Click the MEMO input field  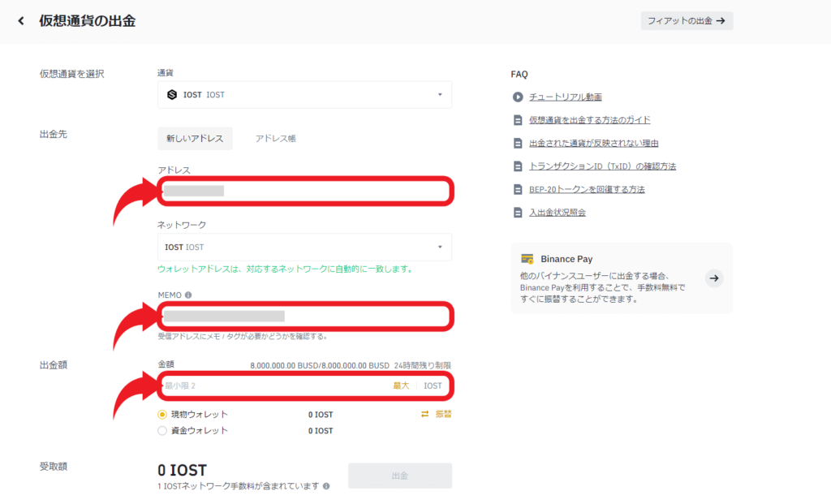click(305, 317)
